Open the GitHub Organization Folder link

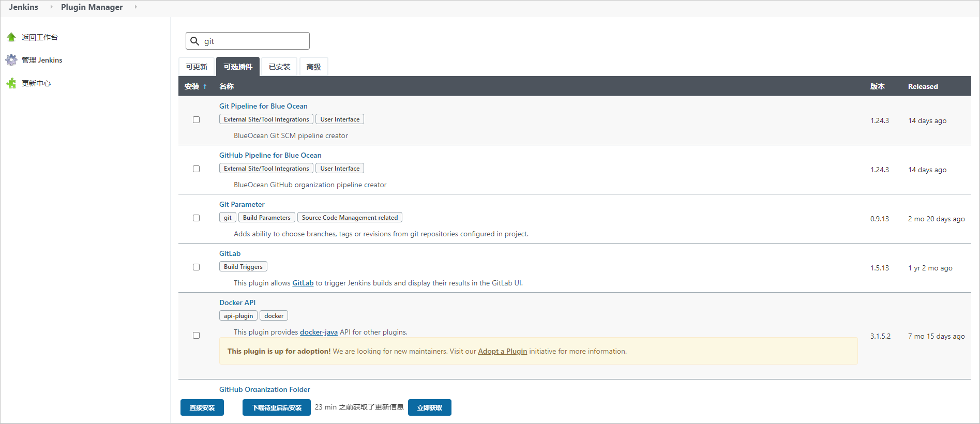pyautogui.click(x=265, y=389)
